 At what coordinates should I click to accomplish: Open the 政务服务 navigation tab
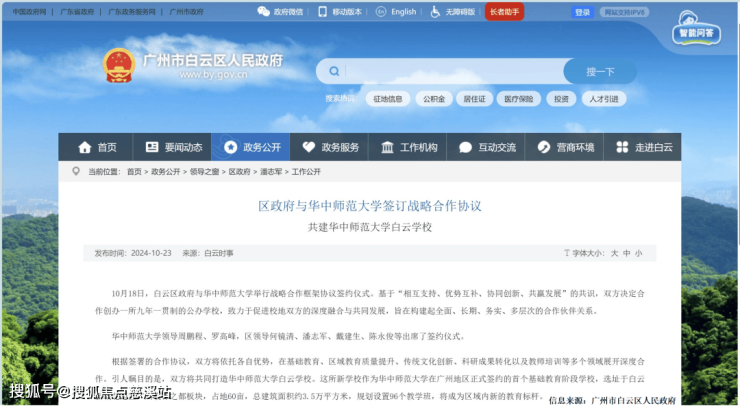329,147
